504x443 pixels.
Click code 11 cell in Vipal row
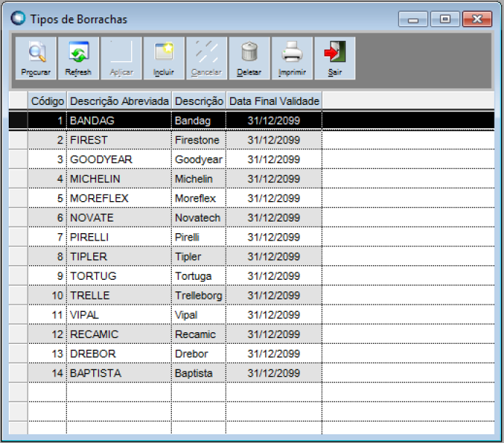click(x=47, y=315)
